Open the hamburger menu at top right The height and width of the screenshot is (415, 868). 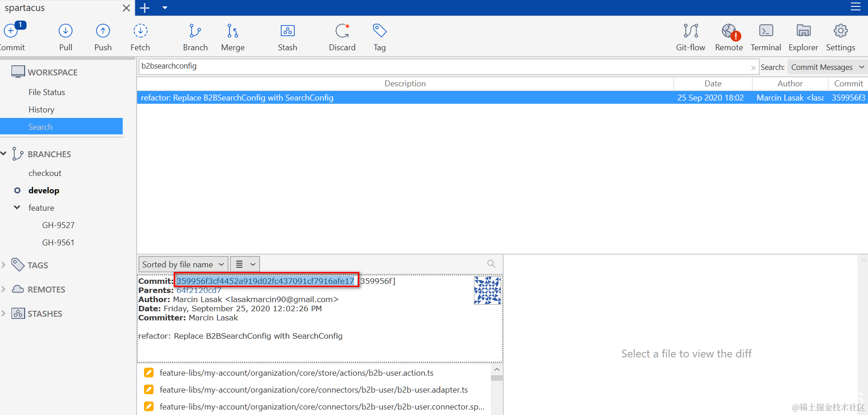click(855, 7)
